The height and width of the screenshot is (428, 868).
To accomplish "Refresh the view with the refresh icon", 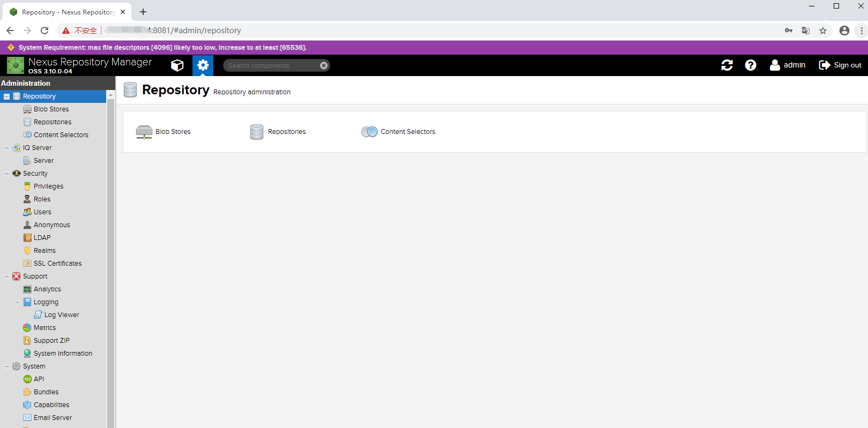I will pyautogui.click(x=727, y=65).
